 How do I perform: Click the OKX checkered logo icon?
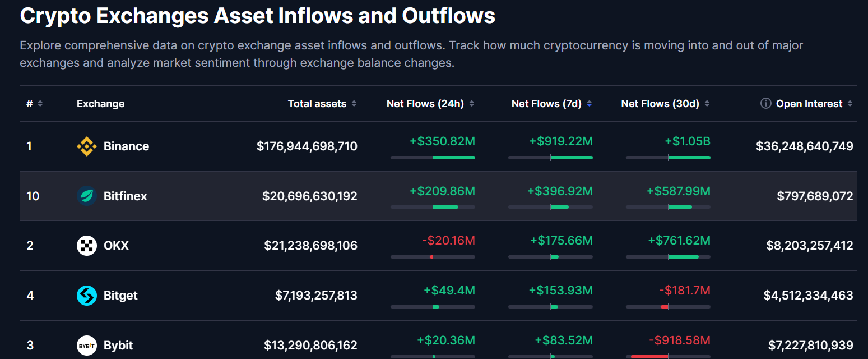click(87, 246)
